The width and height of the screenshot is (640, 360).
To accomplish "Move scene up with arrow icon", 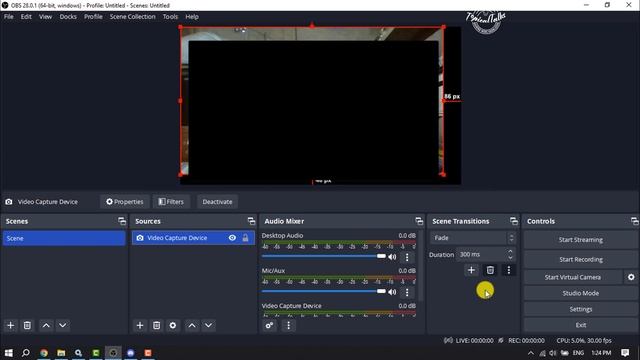I will click(46, 325).
